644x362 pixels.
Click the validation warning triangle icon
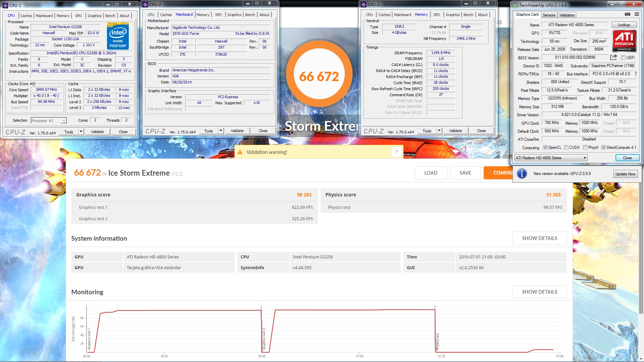coord(240,152)
